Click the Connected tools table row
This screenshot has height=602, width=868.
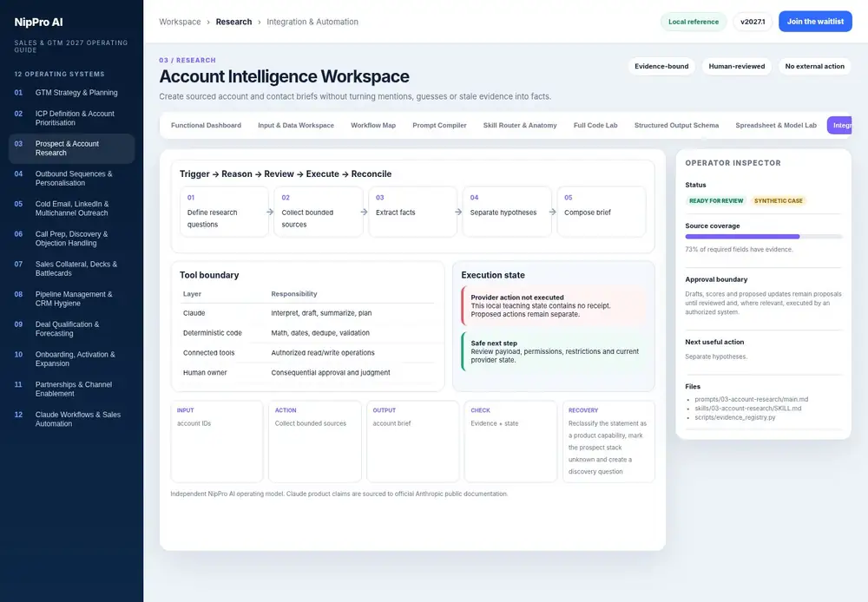point(308,353)
